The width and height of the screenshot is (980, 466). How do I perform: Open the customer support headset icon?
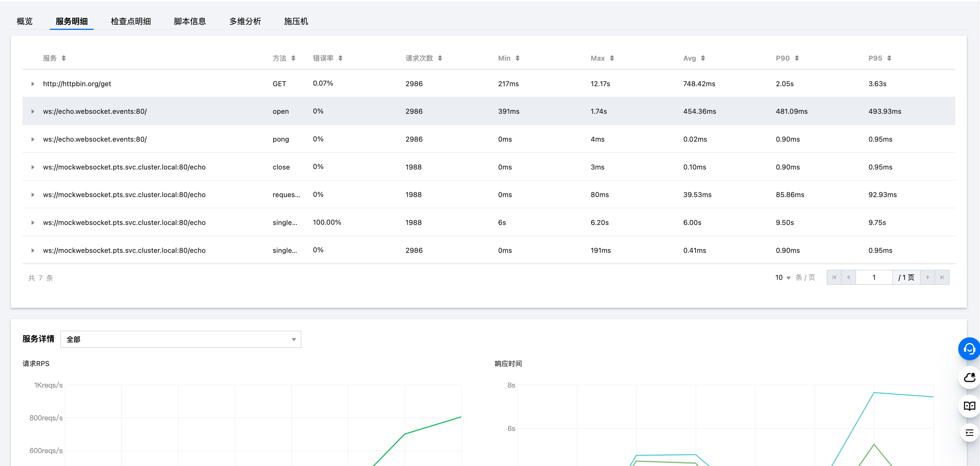pos(969,348)
